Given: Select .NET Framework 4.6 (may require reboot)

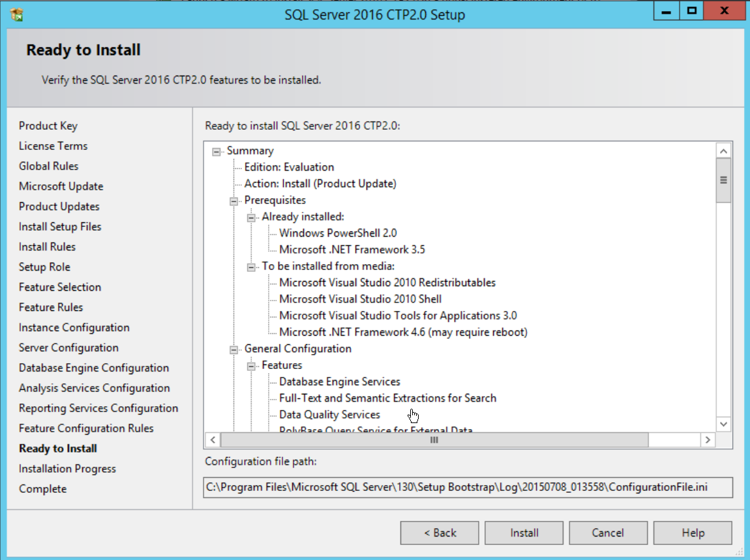Looking at the screenshot, I should click(x=403, y=332).
